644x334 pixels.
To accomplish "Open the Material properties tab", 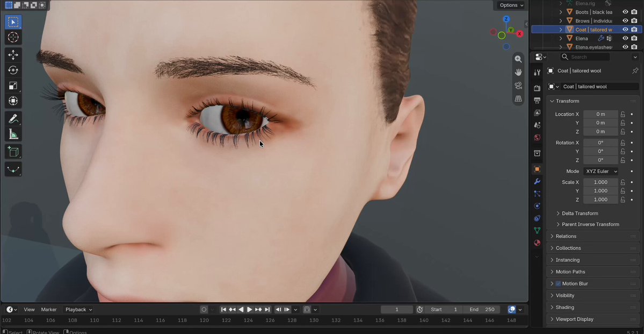I will pos(537,243).
